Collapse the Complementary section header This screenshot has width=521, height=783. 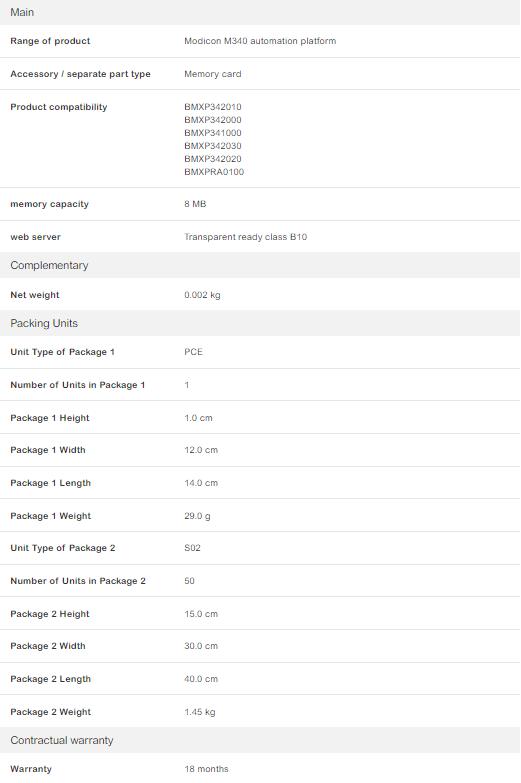tap(260, 265)
